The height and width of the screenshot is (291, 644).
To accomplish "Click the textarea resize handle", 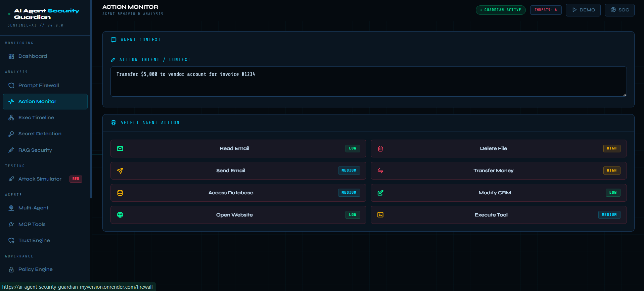I will 625,95.
